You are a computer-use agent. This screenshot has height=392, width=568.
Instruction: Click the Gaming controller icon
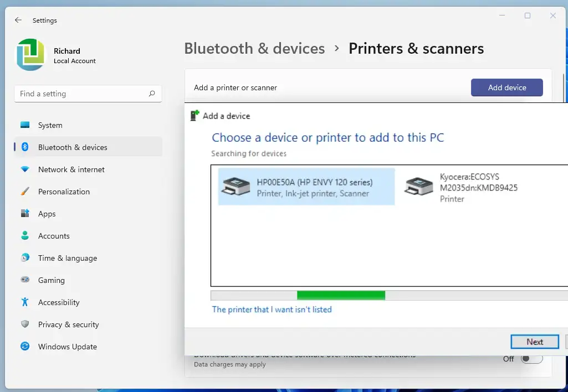click(25, 280)
